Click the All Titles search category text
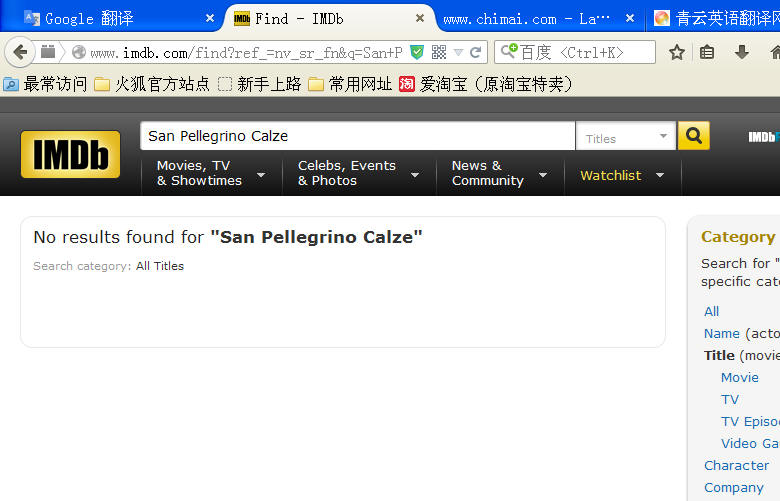This screenshot has width=780, height=501. [160, 266]
